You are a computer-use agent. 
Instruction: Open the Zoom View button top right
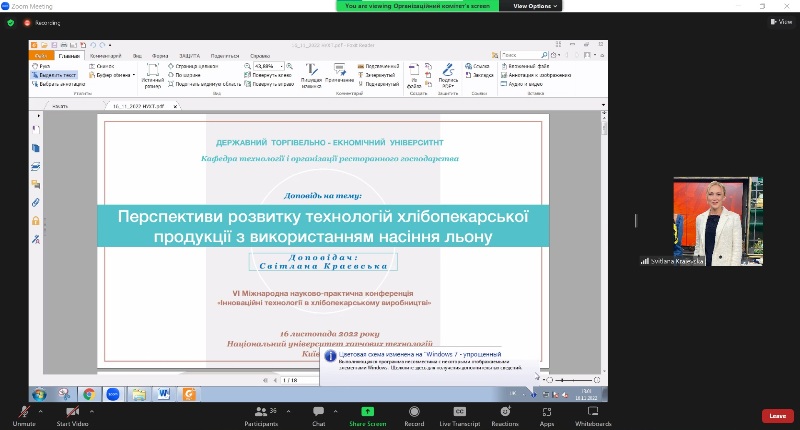pyautogui.click(x=782, y=21)
